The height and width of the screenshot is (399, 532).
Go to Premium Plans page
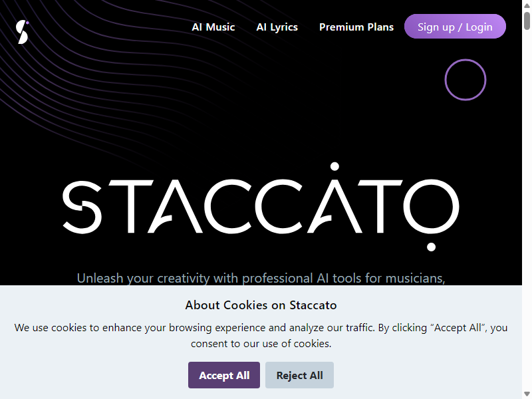(356, 27)
